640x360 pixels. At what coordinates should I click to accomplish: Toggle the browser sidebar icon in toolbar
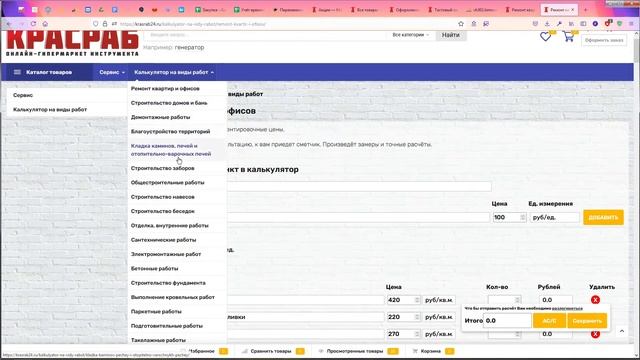[x=583, y=24]
